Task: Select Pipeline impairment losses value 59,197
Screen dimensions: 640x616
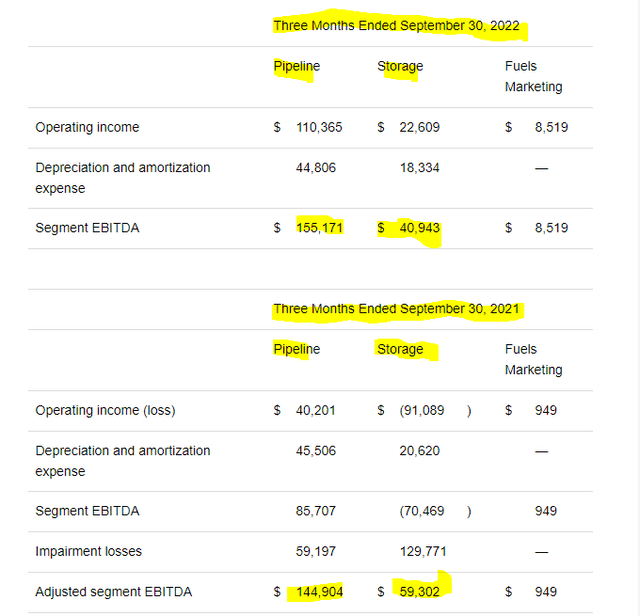Action: (316, 551)
